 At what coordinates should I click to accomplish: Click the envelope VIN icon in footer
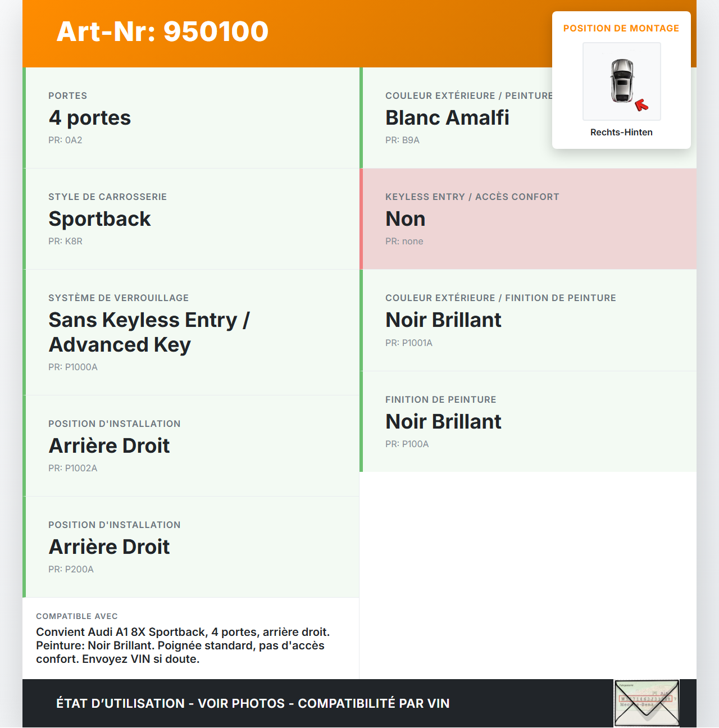[647, 703]
